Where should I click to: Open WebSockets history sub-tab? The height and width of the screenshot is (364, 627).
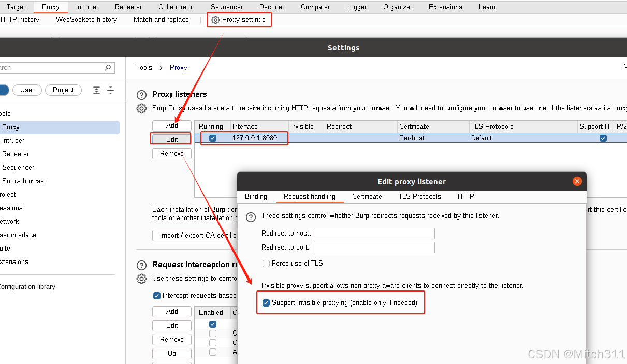click(86, 20)
